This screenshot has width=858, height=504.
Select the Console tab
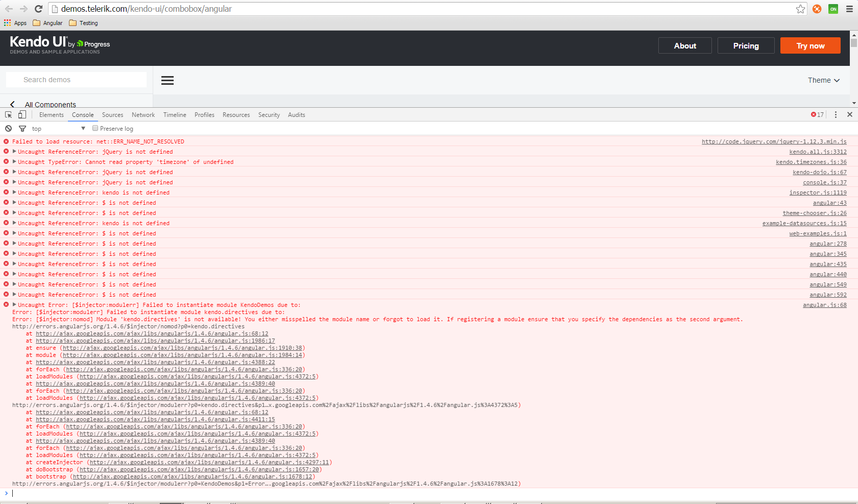pos(83,115)
